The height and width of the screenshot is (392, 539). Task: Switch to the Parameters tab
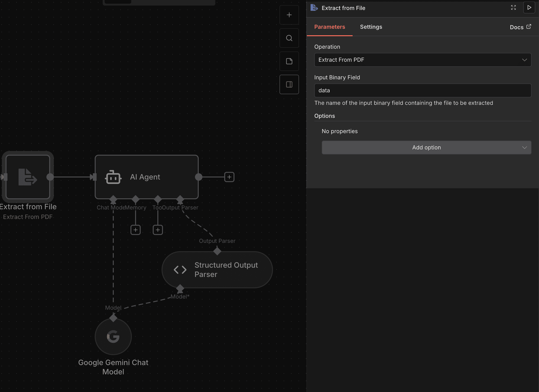click(x=330, y=27)
